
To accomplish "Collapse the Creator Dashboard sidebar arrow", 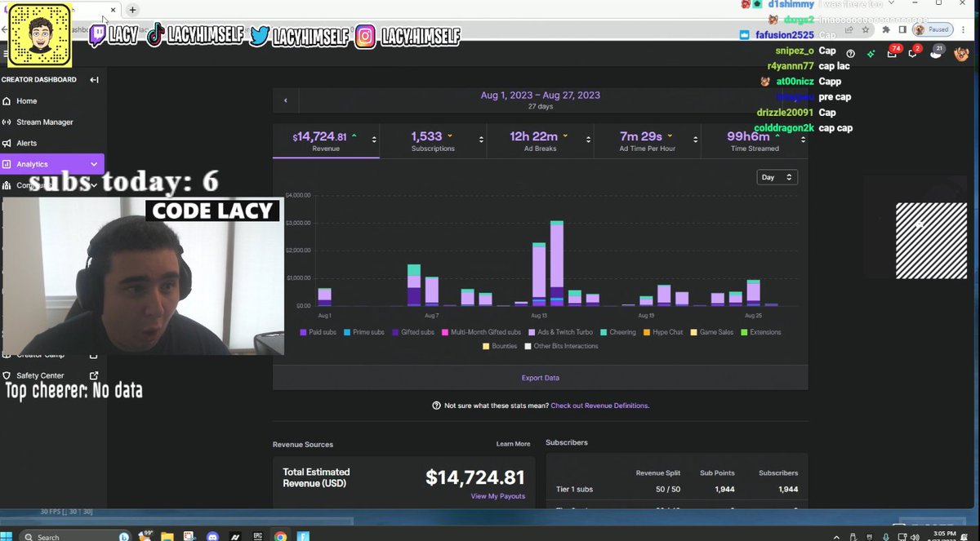I will pos(94,80).
